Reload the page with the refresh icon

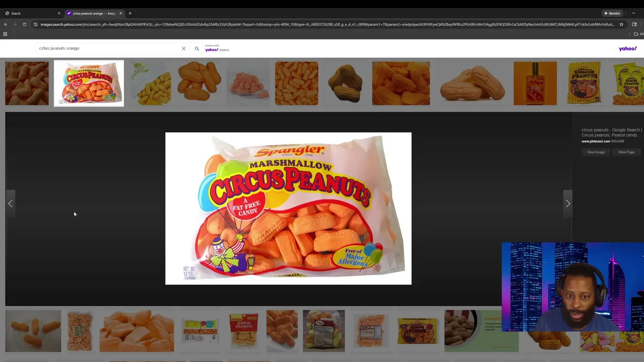24,24
